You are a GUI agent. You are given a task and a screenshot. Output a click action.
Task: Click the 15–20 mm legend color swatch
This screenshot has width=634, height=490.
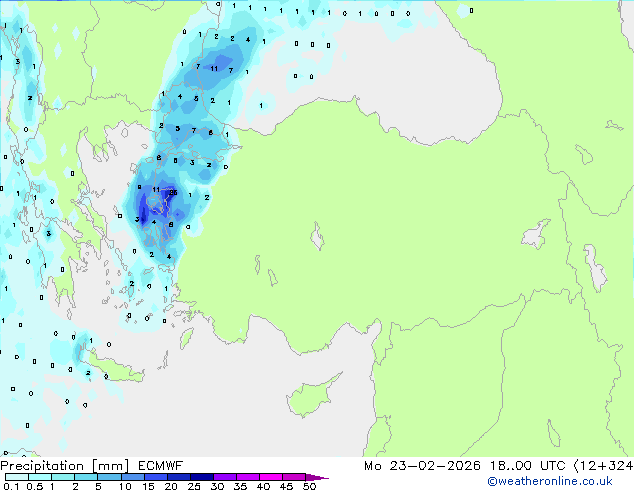click(155, 477)
